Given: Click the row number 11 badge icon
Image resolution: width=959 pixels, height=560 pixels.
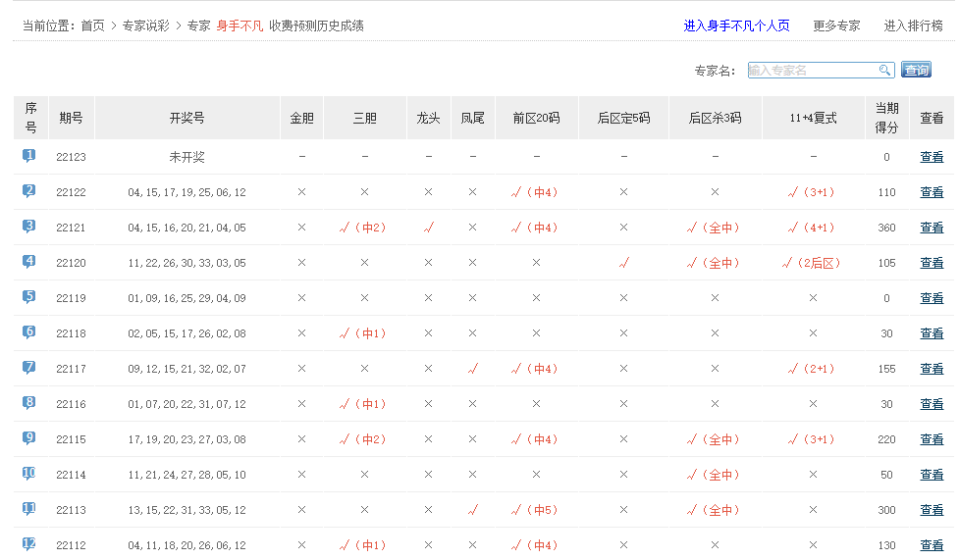Looking at the screenshot, I should pos(29,509).
